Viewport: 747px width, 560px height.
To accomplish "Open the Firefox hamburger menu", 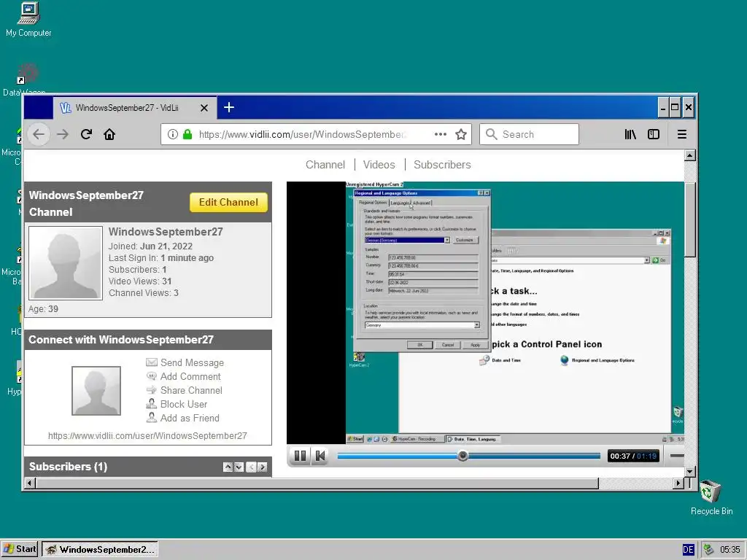I will click(x=682, y=134).
